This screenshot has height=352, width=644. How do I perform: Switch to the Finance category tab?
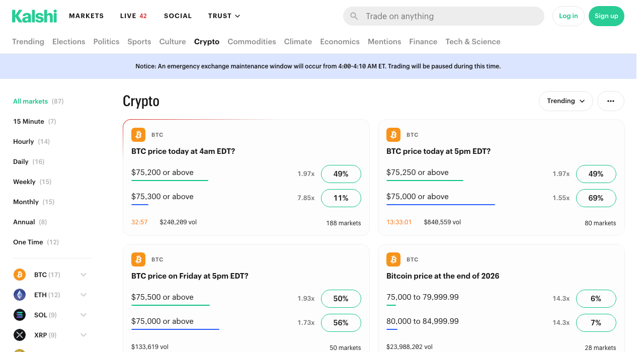[x=423, y=42]
